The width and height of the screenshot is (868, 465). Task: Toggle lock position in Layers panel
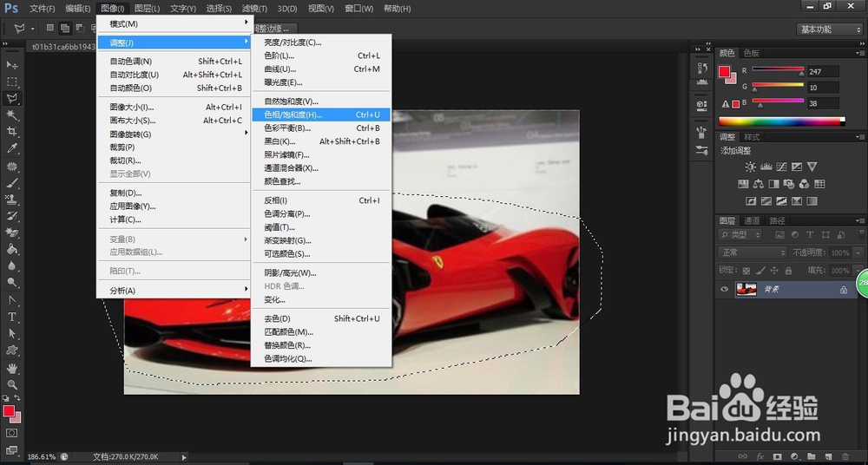pos(774,271)
